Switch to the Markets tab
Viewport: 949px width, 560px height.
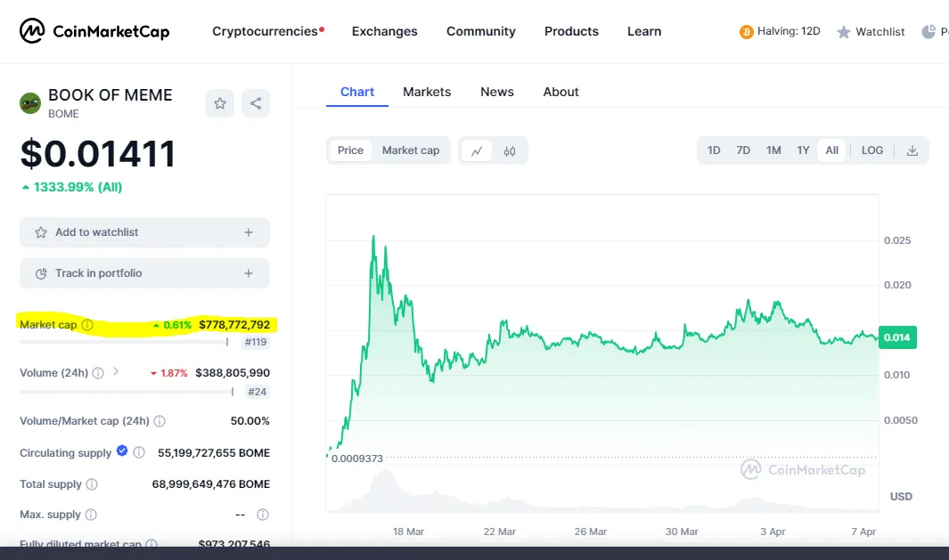pyautogui.click(x=427, y=92)
